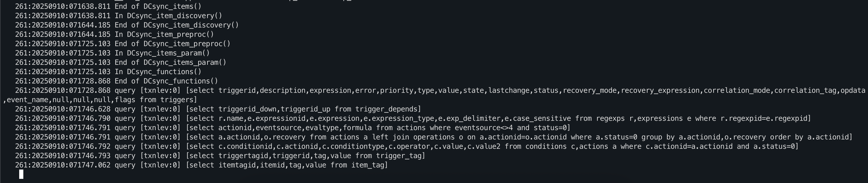
Task: Click 'In DCsync_item_discovery()' text
Action: pos(169,16)
